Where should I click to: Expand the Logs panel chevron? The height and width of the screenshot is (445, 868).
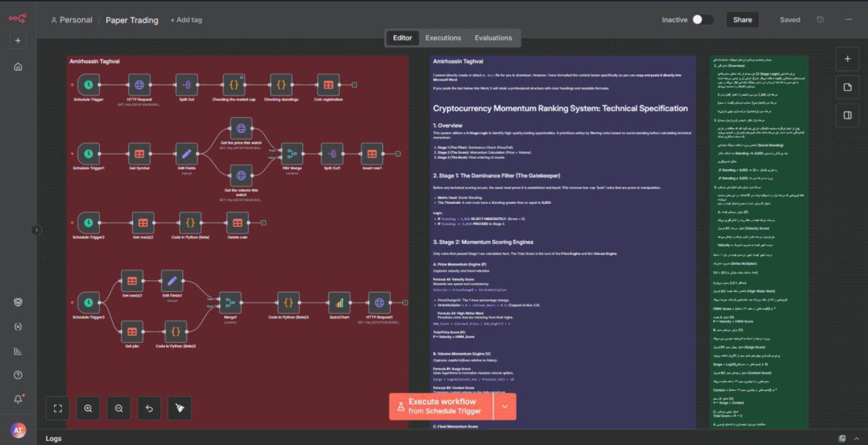pos(857,438)
